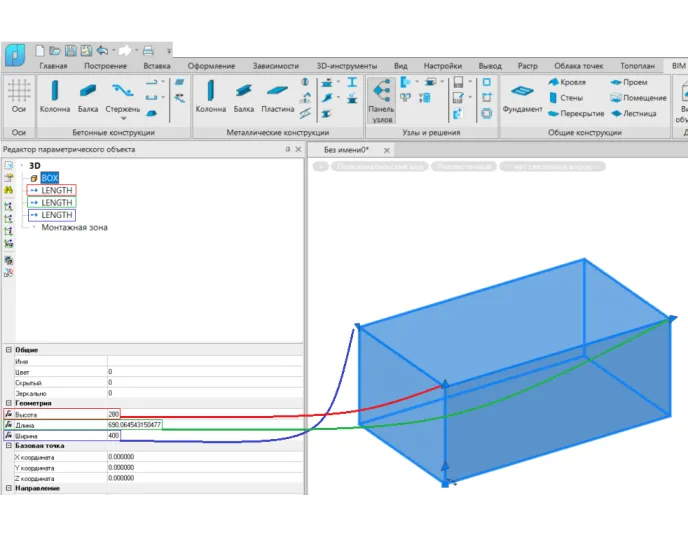Screen dimensions: 688x537
Task: Print using the printer icon
Action: [x=148, y=50]
